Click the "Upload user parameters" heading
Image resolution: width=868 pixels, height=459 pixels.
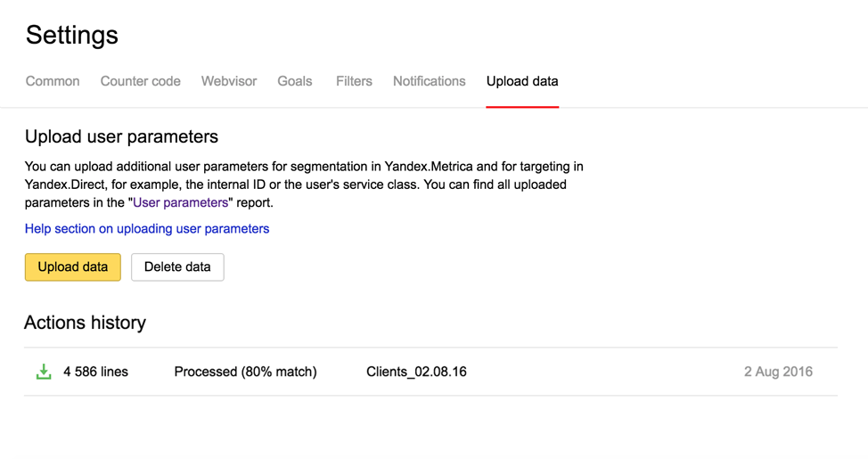[121, 137]
